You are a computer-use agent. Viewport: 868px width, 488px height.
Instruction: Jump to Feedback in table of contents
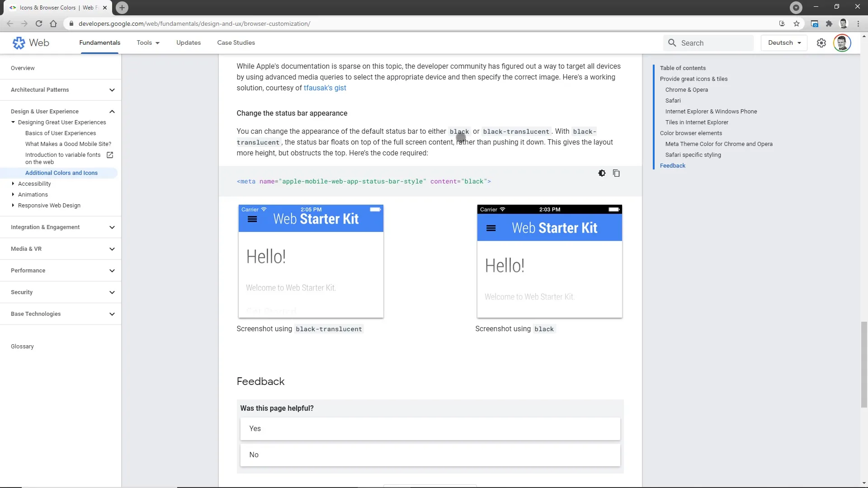673,166
